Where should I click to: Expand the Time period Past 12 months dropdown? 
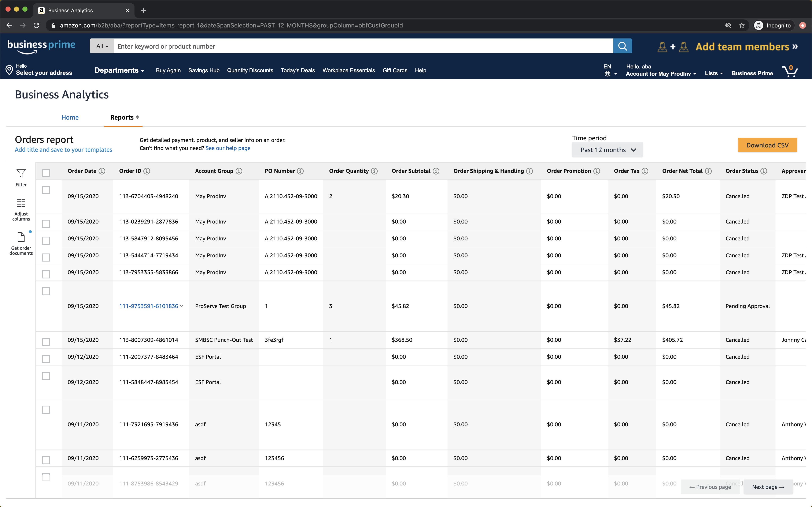coord(607,150)
